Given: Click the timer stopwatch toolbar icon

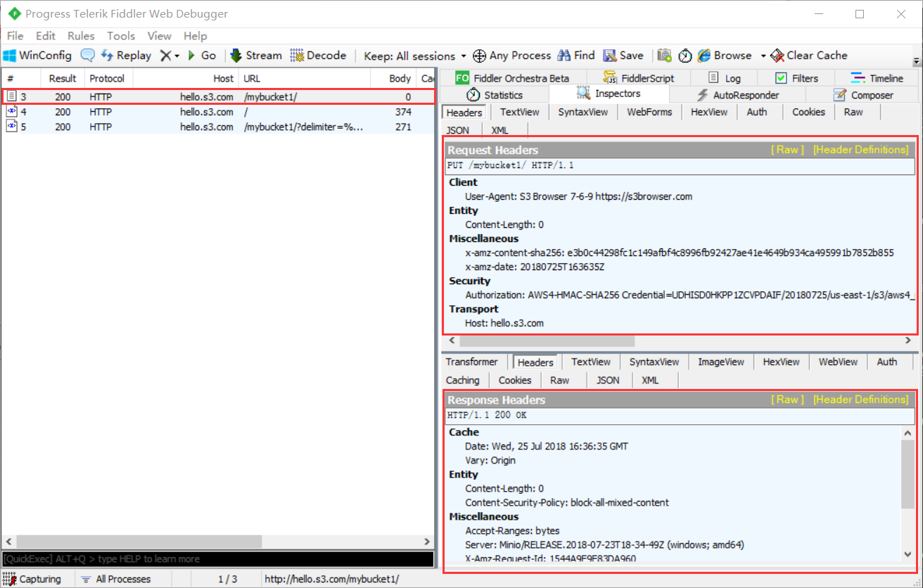Looking at the screenshot, I should 685,56.
